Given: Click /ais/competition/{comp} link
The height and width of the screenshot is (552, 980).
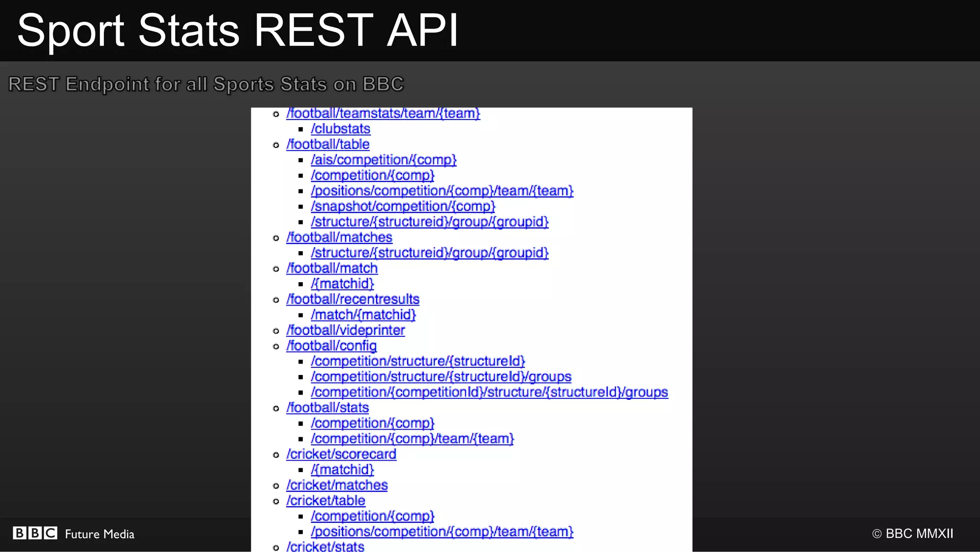Looking at the screenshot, I should [384, 160].
